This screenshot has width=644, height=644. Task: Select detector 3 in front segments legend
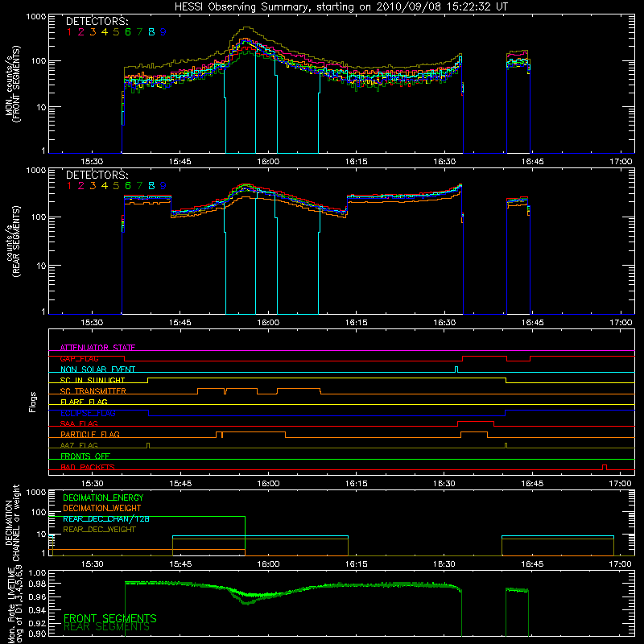click(x=93, y=32)
